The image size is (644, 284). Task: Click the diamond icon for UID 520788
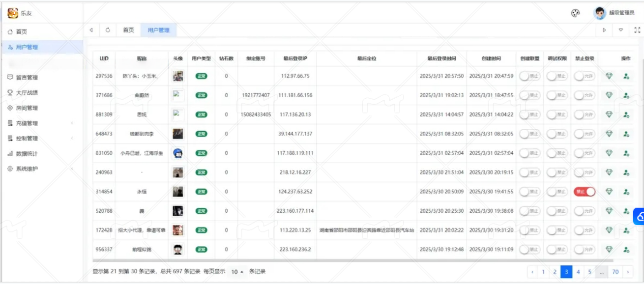pyautogui.click(x=609, y=211)
